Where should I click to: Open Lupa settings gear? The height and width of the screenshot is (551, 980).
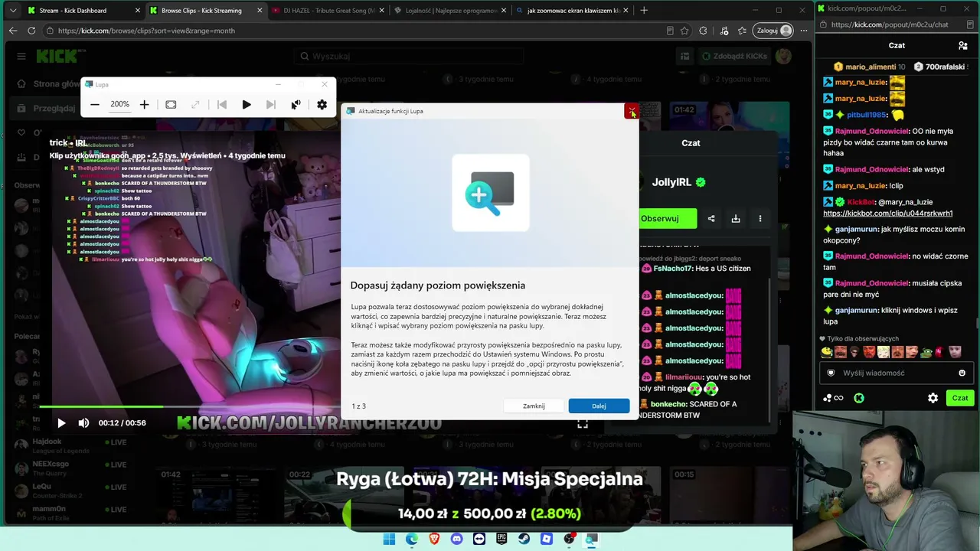[322, 105]
